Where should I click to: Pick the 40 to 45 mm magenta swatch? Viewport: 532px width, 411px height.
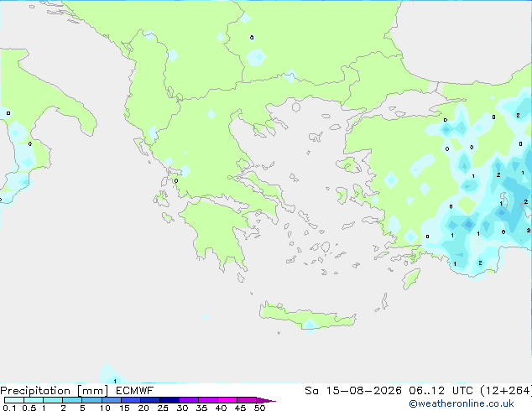tap(227, 400)
